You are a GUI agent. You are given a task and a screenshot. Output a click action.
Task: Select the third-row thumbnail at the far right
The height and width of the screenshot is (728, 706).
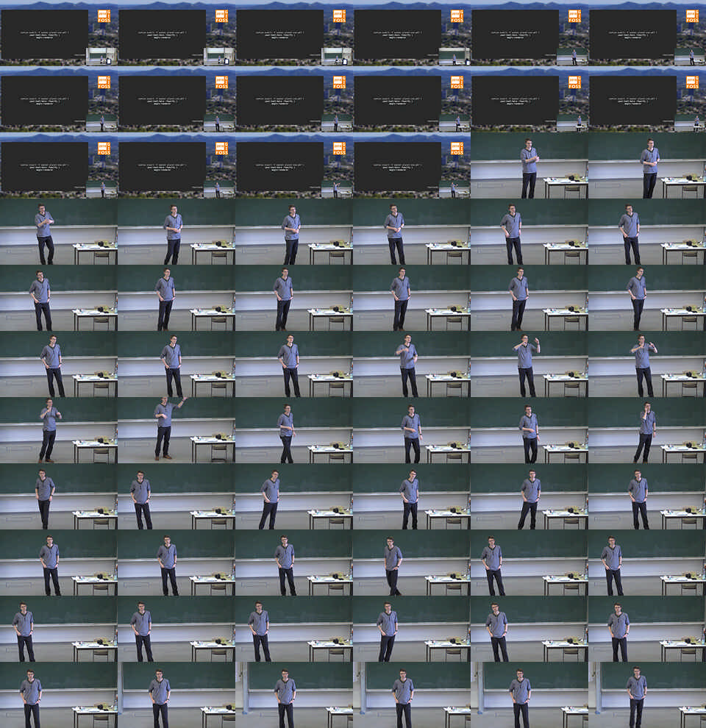(x=647, y=165)
